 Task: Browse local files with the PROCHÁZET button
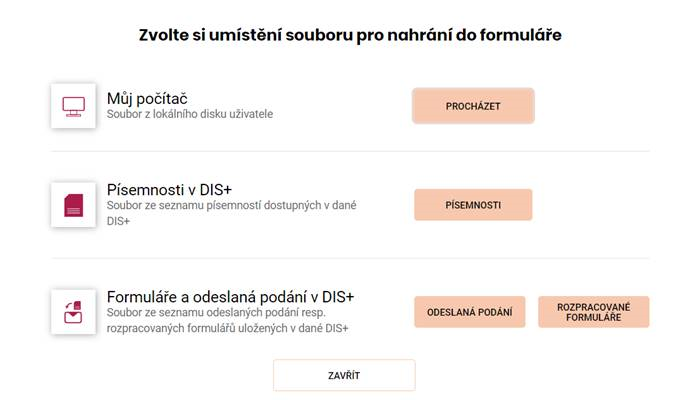473,106
